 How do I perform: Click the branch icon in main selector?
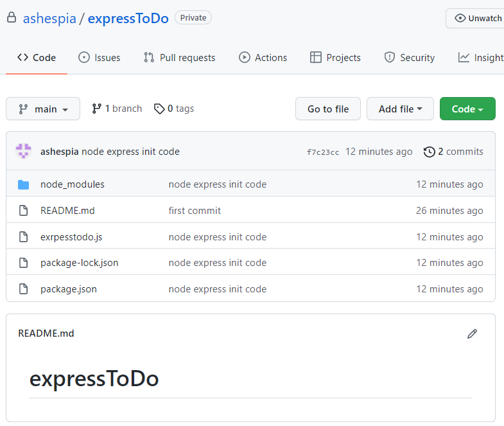[x=23, y=109]
